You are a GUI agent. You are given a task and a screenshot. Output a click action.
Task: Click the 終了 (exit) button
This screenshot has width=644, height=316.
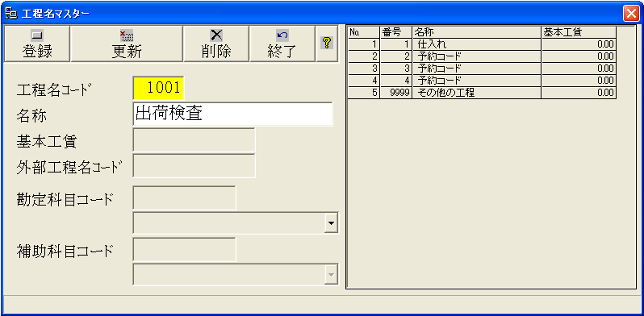(x=282, y=44)
